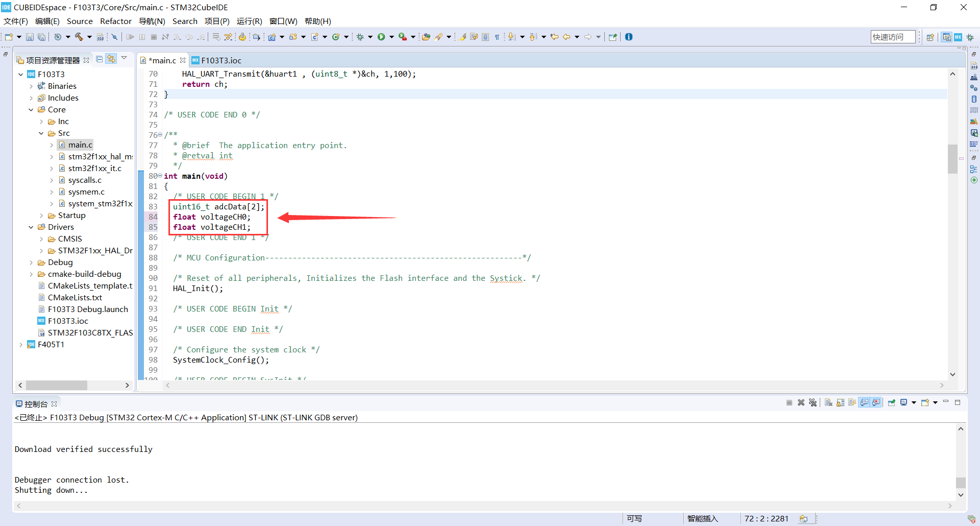The height and width of the screenshot is (526, 980).
Task: Click the Save All toolbar icon
Action: 41,37
